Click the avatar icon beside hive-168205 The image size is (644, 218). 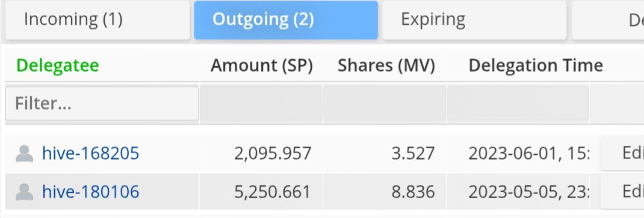(24, 154)
